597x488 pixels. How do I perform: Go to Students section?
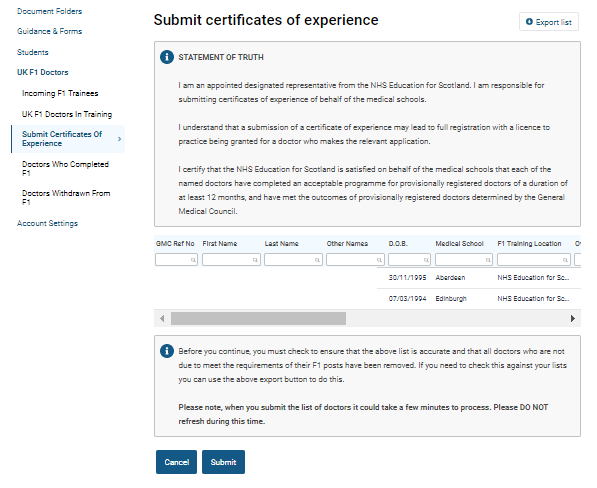click(33, 52)
